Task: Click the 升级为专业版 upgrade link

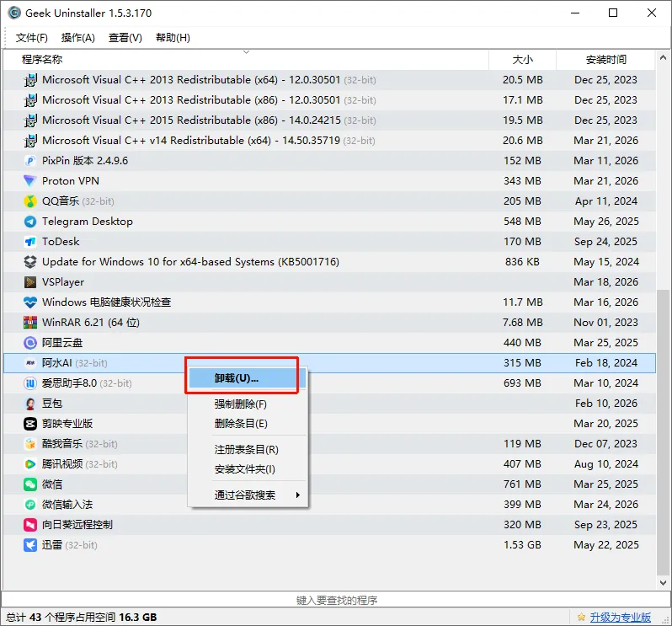Action: point(620,617)
